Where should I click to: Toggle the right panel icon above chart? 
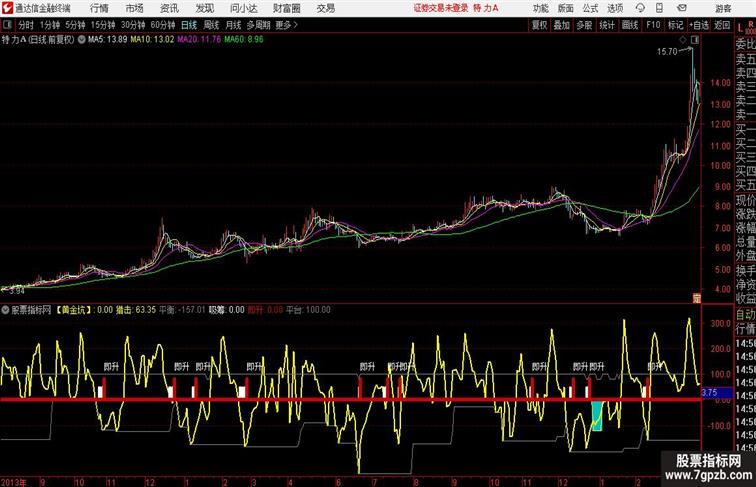(695, 40)
